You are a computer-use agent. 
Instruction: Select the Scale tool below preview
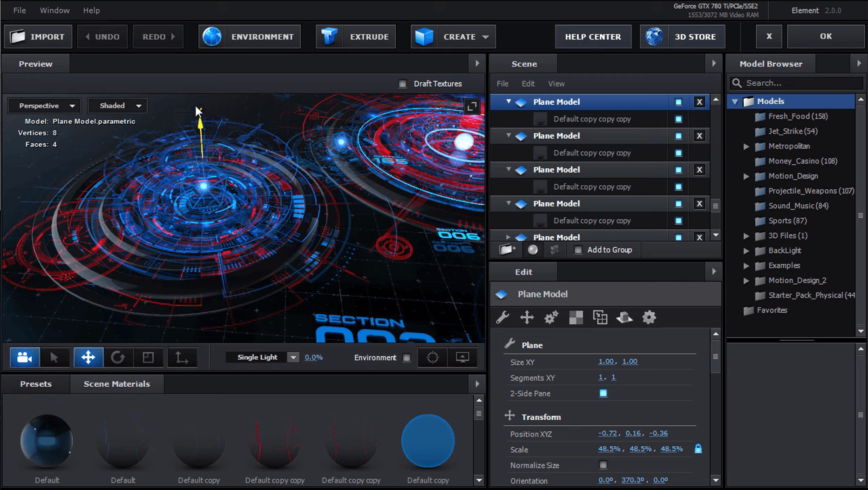pos(148,357)
